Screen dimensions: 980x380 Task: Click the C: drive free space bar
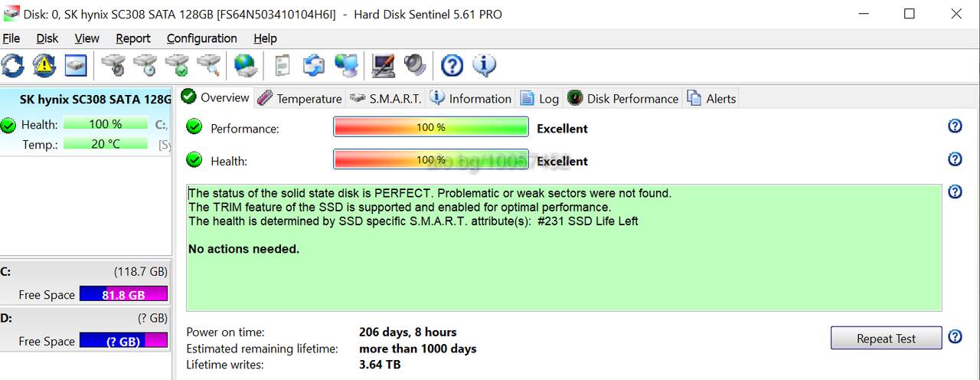(123, 294)
